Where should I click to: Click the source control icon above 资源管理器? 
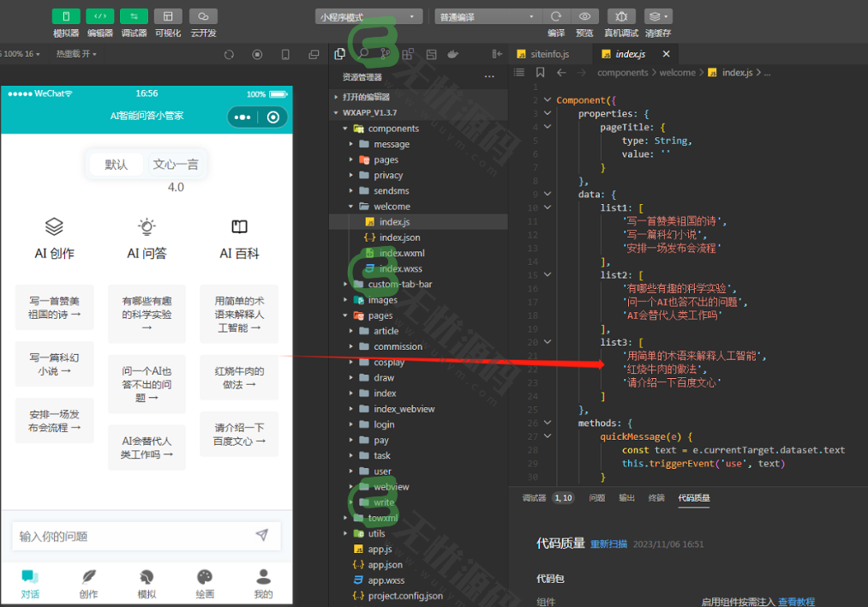pyautogui.click(x=386, y=53)
